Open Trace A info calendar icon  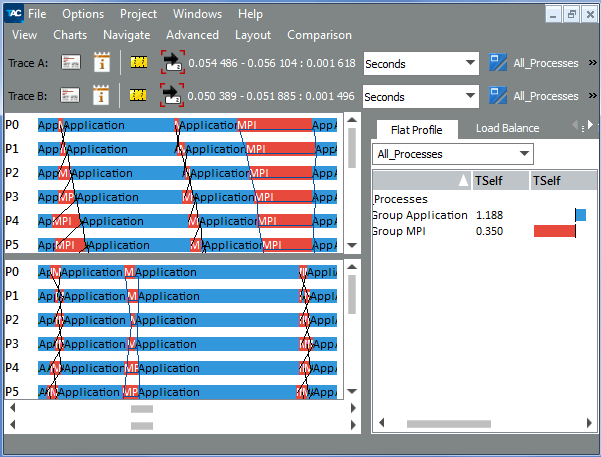(x=102, y=62)
